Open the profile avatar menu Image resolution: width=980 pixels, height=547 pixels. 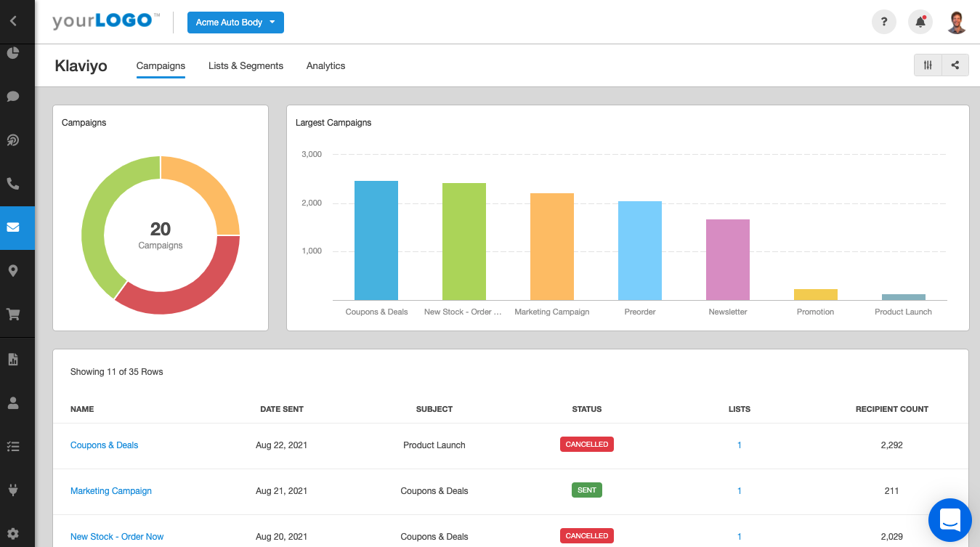coord(957,22)
